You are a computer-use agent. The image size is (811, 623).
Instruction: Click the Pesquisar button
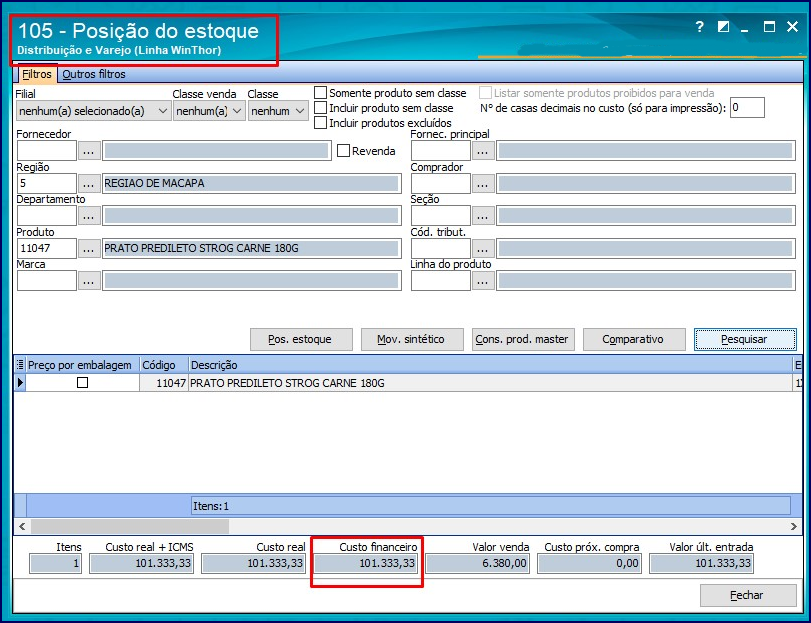tap(745, 339)
